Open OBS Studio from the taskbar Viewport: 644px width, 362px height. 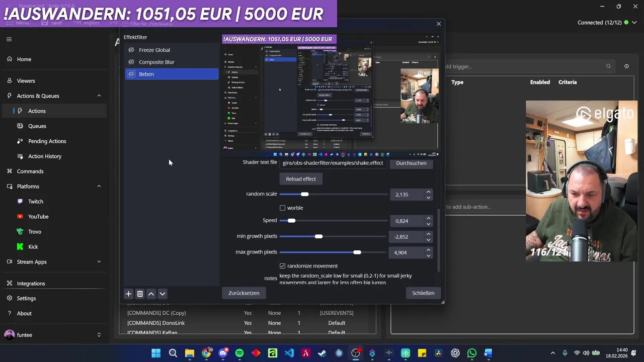coord(356,353)
